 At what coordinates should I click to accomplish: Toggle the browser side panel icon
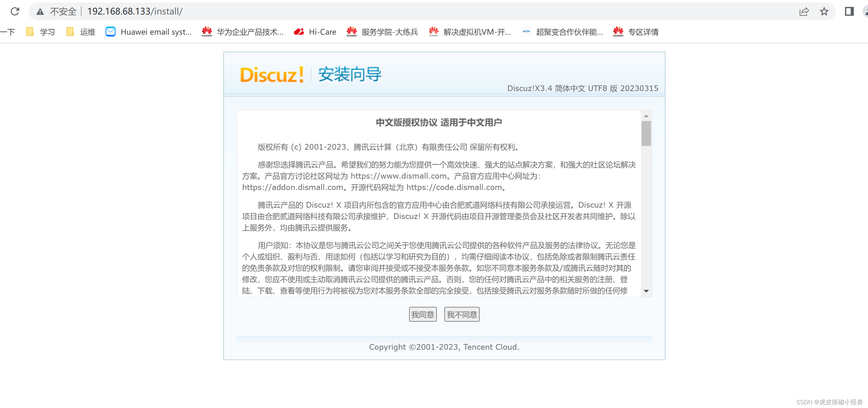pyautogui.click(x=849, y=12)
